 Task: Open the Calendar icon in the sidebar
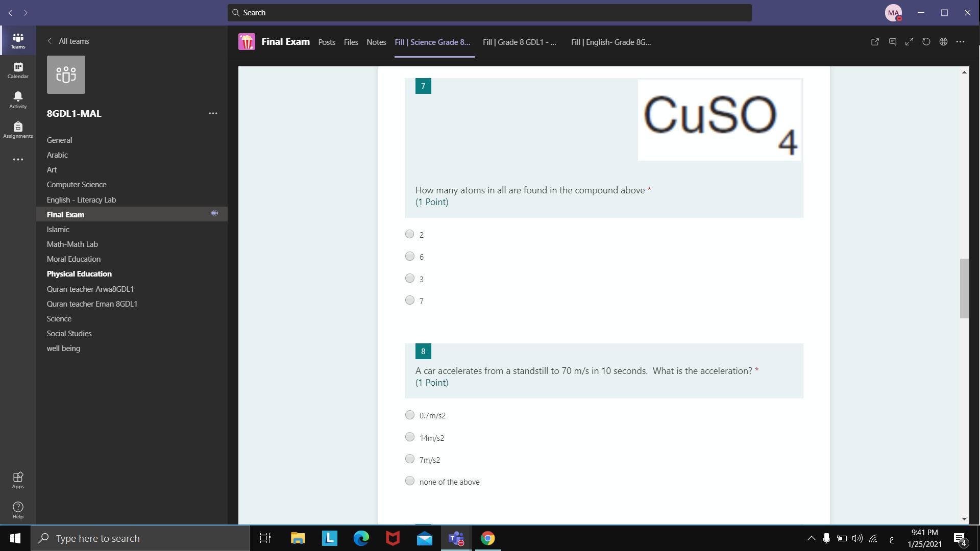tap(18, 70)
